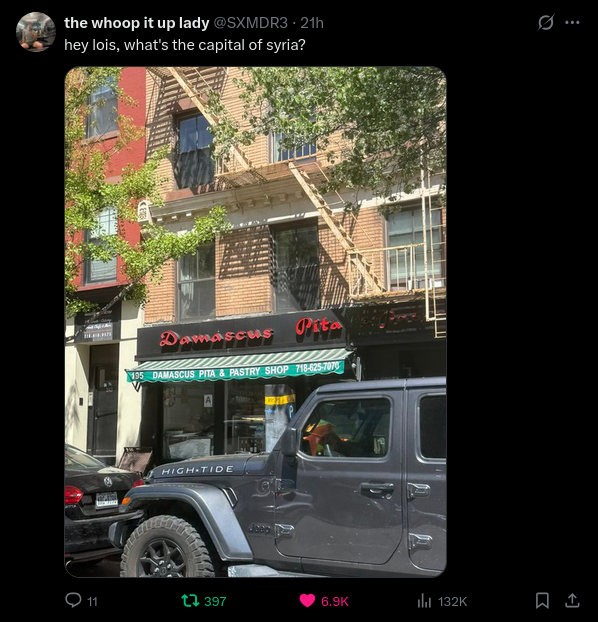Screen dimensions: 598x622
Task: Open the @SXMDR3 handle link
Action: tap(251, 23)
